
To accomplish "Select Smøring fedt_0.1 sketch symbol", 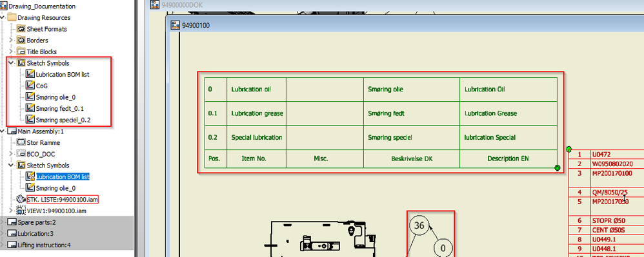I will (60, 109).
